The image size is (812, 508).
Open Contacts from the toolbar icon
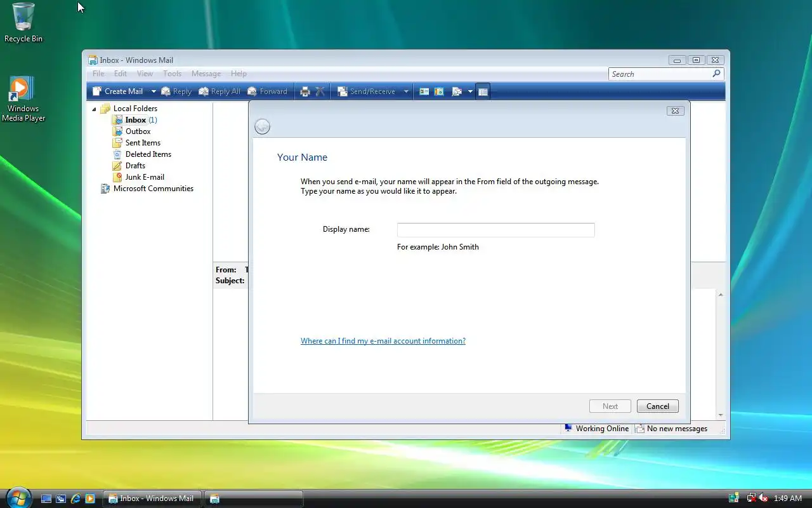(424, 91)
